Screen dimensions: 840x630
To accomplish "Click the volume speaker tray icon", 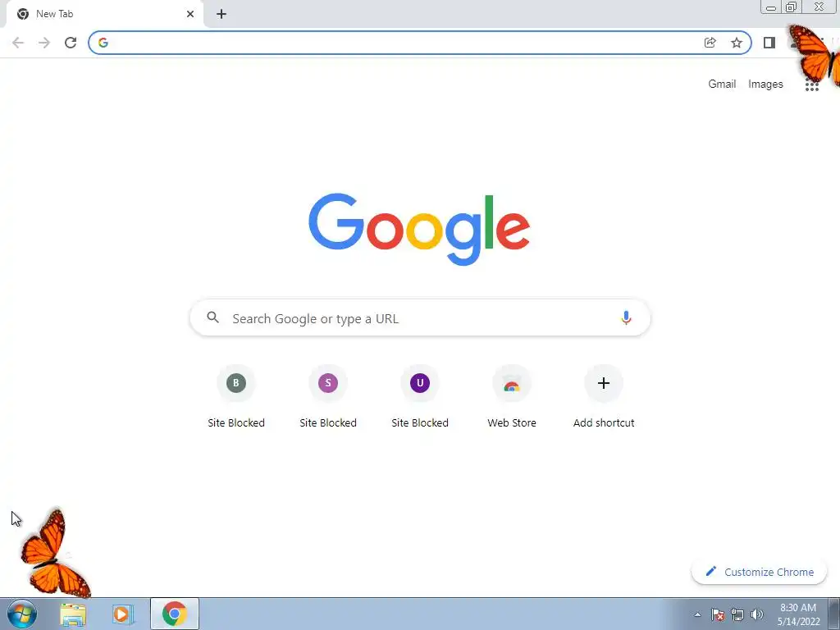I will pos(757,614).
